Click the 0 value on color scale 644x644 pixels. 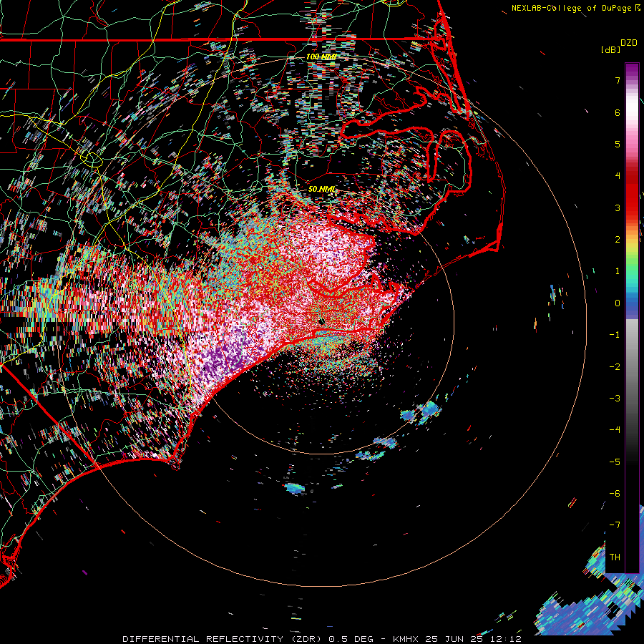pos(618,303)
